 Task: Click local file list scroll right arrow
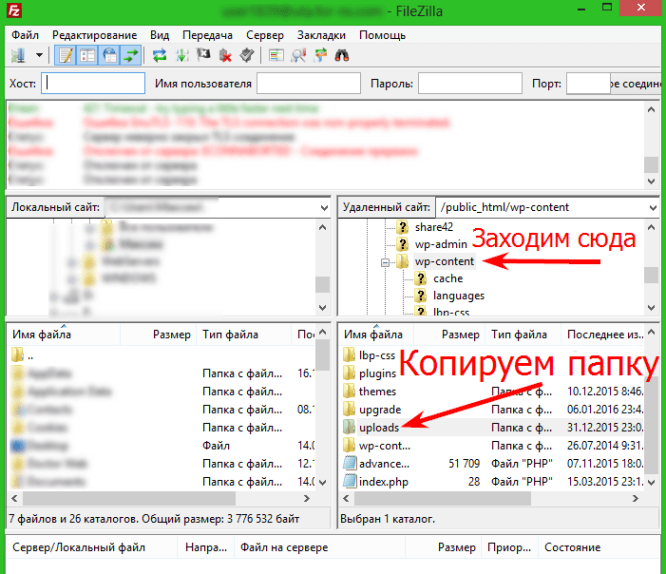coord(307,498)
